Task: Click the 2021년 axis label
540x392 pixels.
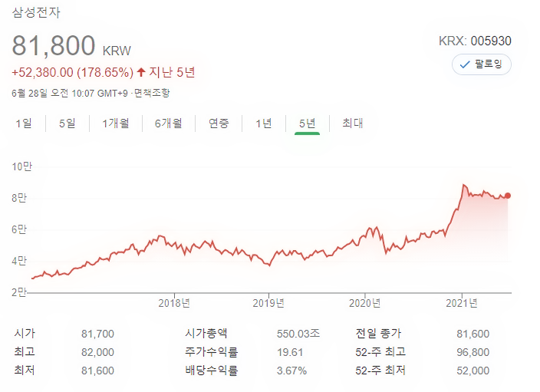Action: pos(462,303)
